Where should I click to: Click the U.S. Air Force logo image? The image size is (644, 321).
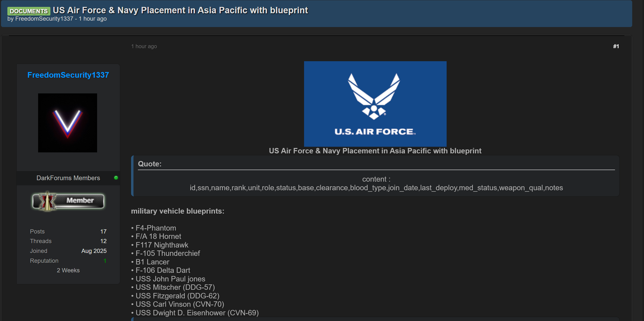pos(375,104)
